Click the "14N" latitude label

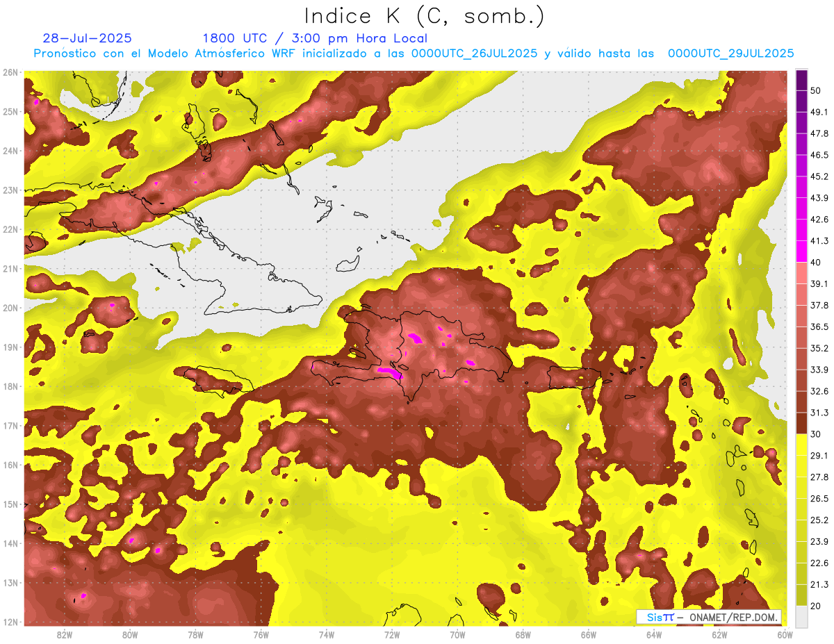tap(10, 543)
